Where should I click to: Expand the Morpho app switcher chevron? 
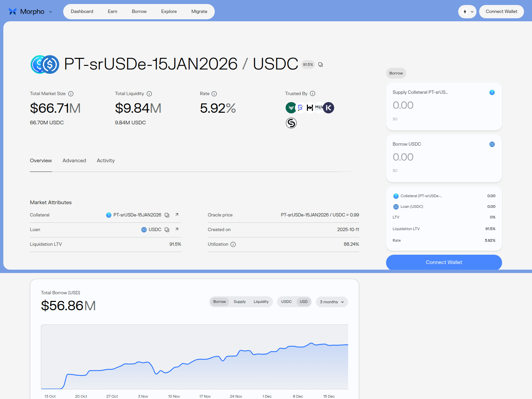pyautogui.click(x=51, y=12)
